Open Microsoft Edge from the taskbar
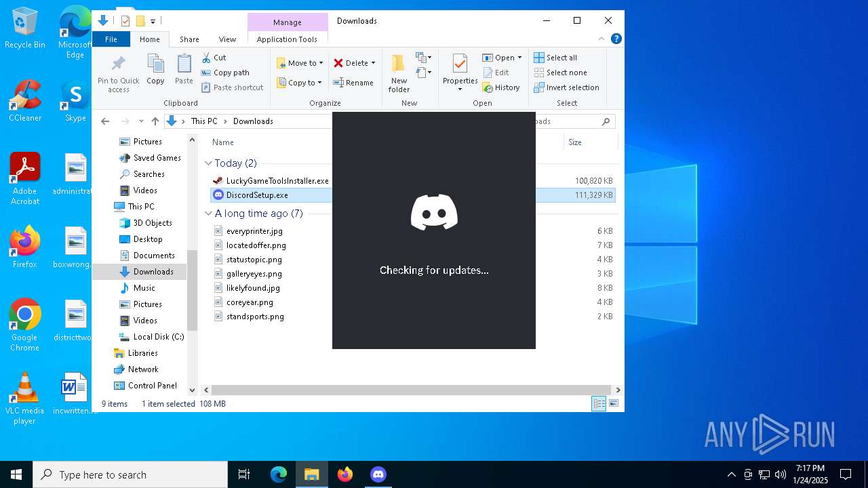Image resolution: width=868 pixels, height=488 pixels. (x=279, y=474)
